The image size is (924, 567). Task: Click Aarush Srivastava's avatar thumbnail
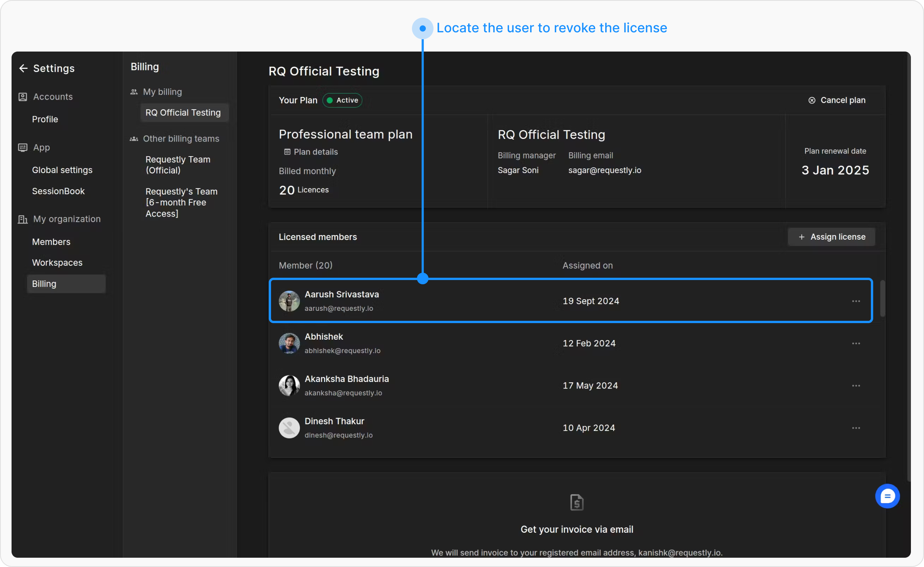289,301
